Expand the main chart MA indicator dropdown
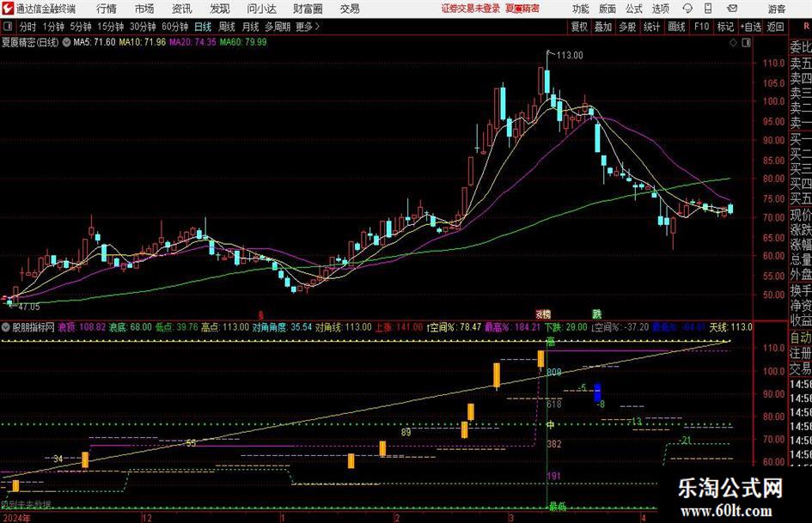 (x=66, y=42)
